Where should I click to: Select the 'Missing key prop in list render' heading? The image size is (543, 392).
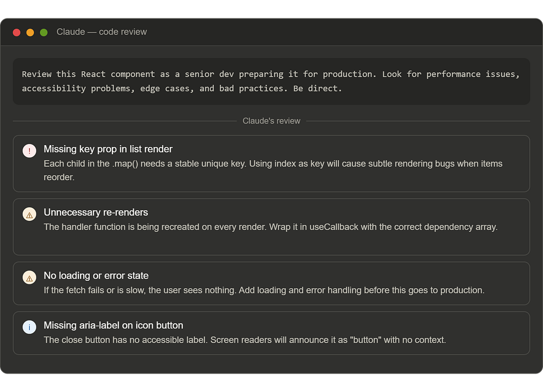click(108, 149)
